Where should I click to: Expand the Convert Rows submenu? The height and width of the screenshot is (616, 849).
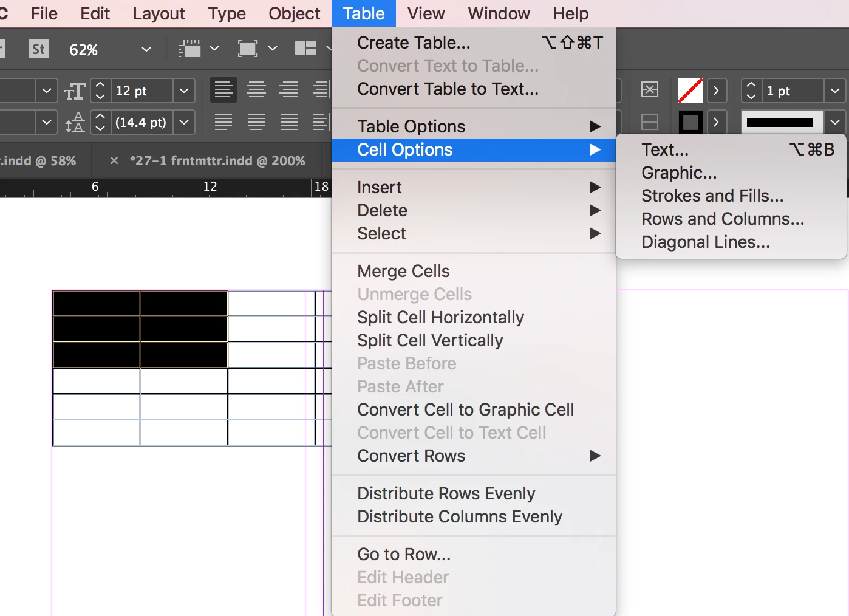point(474,456)
